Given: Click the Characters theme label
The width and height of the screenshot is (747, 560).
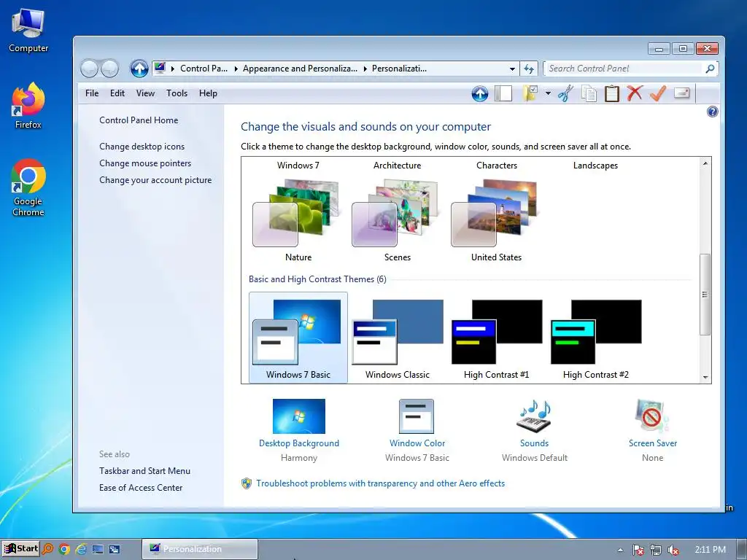Looking at the screenshot, I should click(x=496, y=166).
